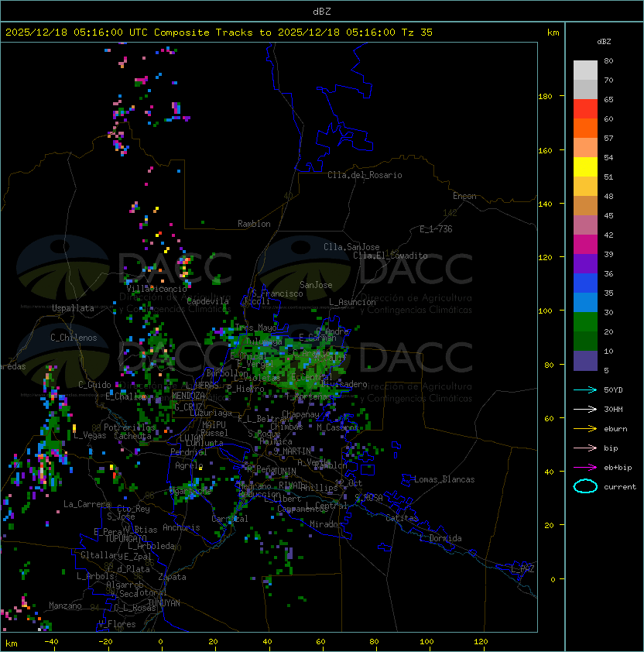Select the red swatch below 65 dBZ
Image resolution: width=644 pixels, height=652 pixels.
(585, 109)
